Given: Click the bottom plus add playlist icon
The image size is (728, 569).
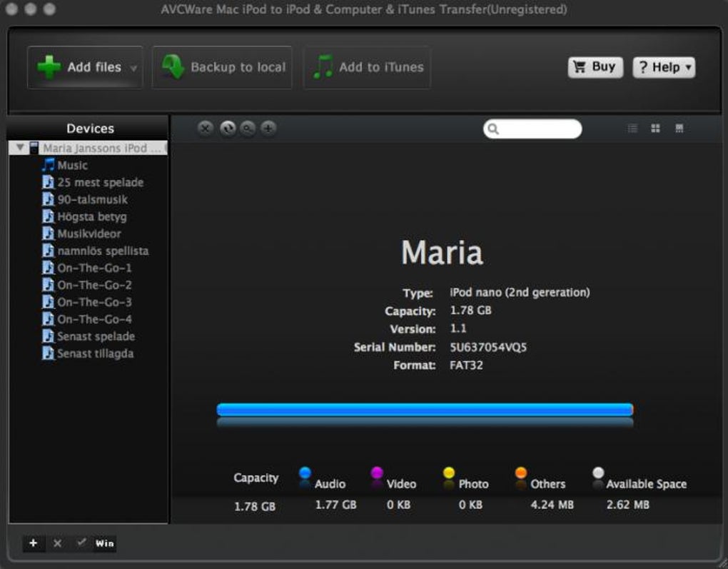Looking at the screenshot, I should pyautogui.click(x=34, y=543).
